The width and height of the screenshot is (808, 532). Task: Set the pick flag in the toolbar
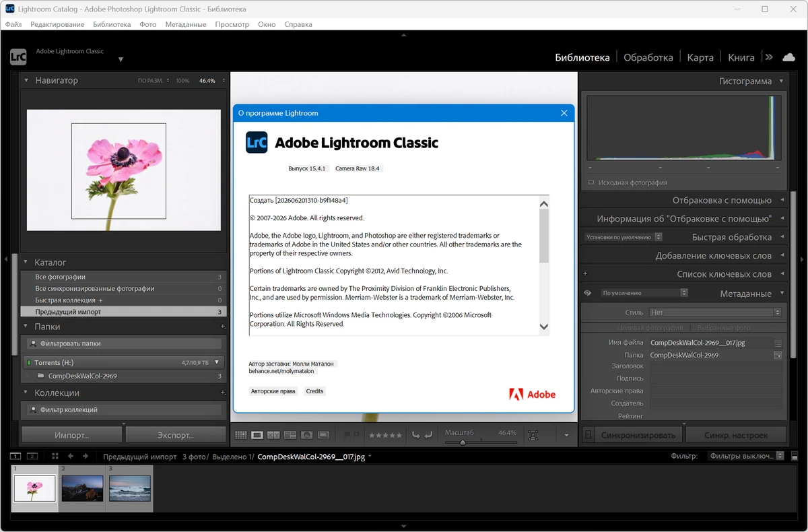(347, 435)
